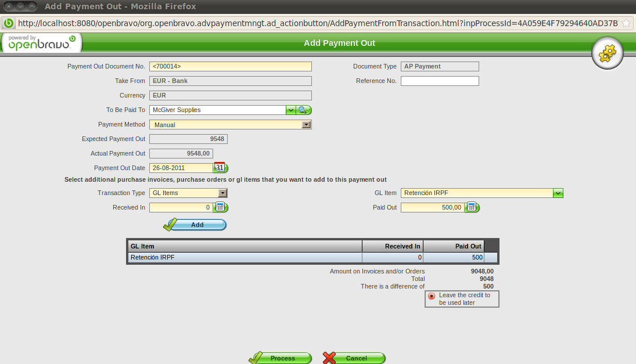Click the Actual Payment Out field
The height and width of the screenshot is (364, 636).
181,153
